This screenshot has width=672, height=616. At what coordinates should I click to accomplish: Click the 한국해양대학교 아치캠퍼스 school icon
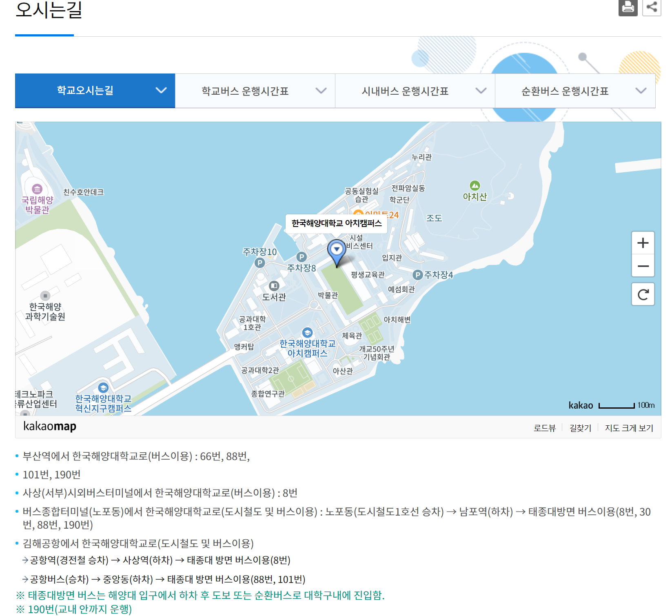307,332
